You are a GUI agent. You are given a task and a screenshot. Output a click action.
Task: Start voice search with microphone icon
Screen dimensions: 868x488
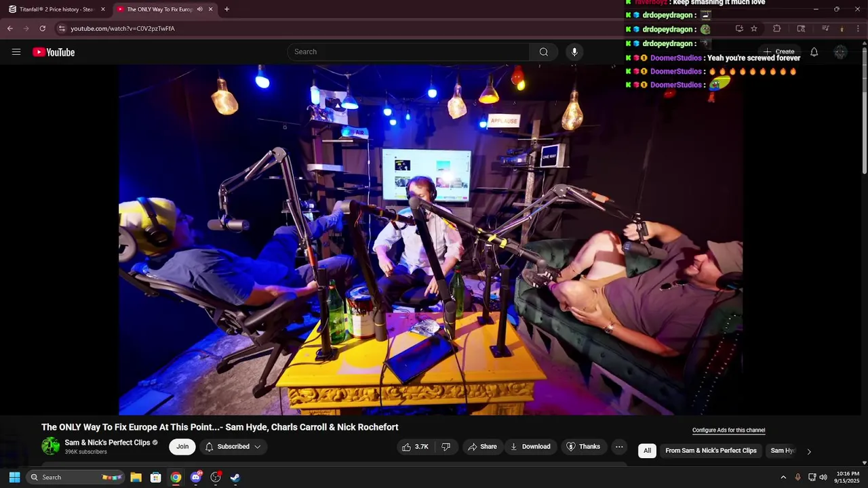(x=574, y=52)
